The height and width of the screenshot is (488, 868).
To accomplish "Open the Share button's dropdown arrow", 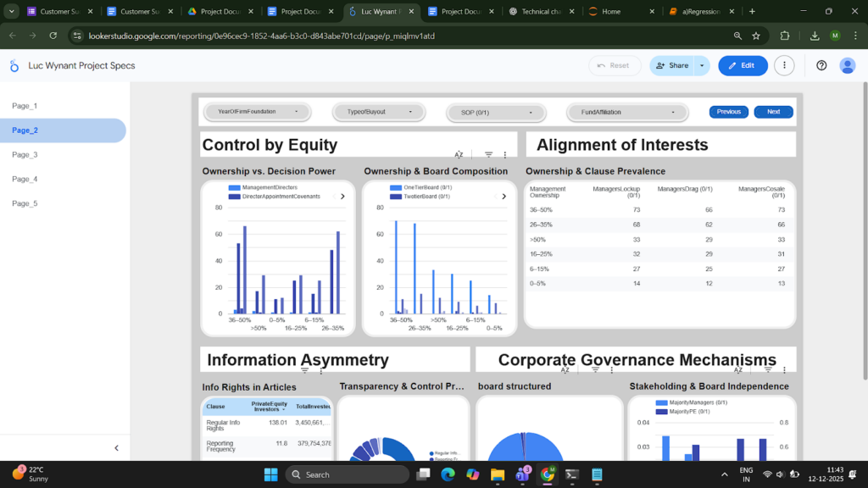I will point(702,65).
